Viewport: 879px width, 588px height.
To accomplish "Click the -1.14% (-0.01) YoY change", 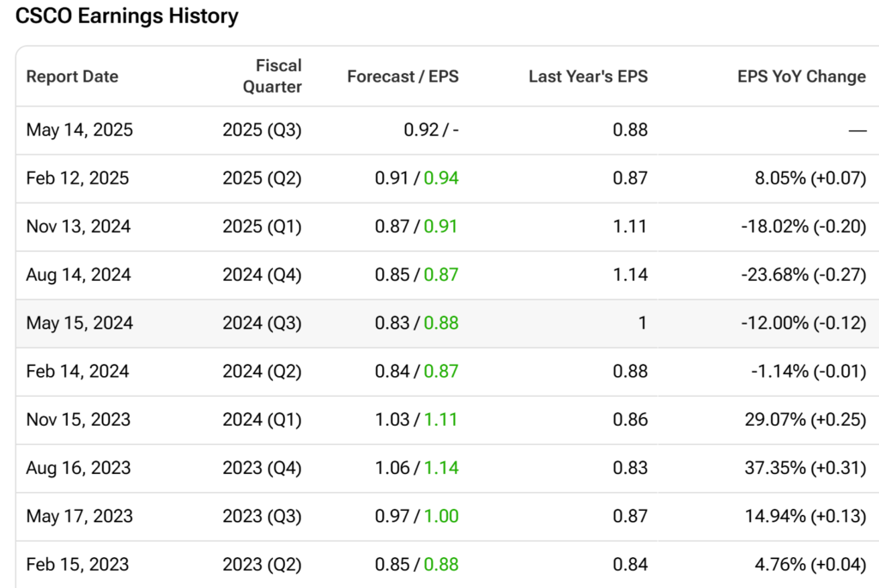I will pos(809,371).
